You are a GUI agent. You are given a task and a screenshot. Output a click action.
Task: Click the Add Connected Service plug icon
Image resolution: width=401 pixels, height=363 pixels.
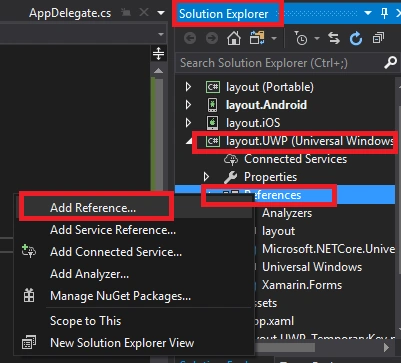pyautogui.click(x=29, y=251)
